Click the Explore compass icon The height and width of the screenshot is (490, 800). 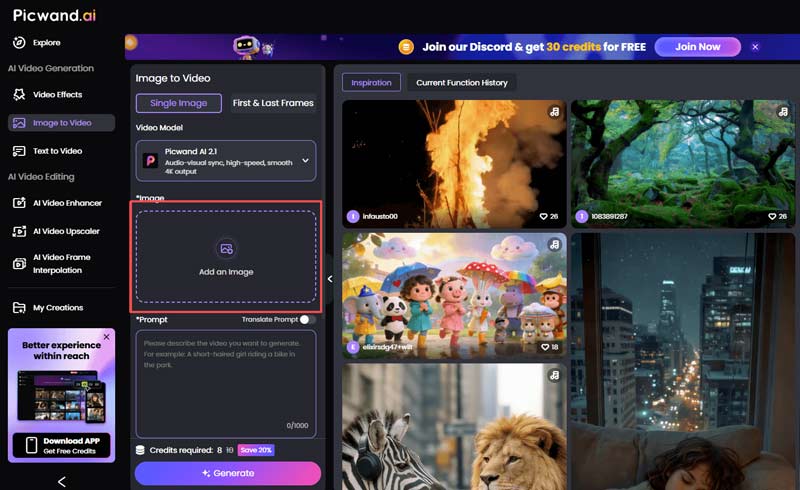point(18,42)
